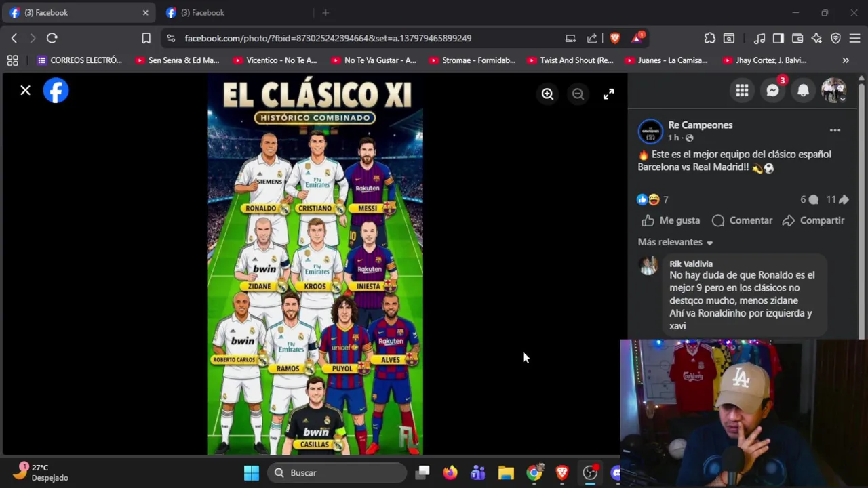Open the media control music icon
The image size is (868, 488).
[x=759, y=38]
